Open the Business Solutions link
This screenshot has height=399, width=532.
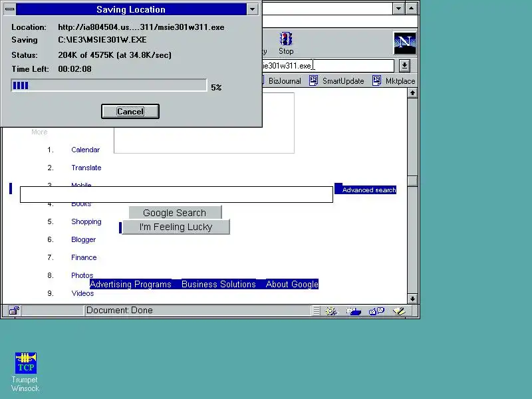[219, 284]
